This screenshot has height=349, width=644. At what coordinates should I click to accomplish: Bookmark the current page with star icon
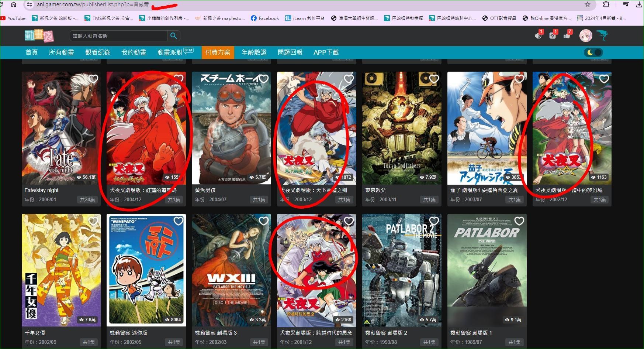588,4
